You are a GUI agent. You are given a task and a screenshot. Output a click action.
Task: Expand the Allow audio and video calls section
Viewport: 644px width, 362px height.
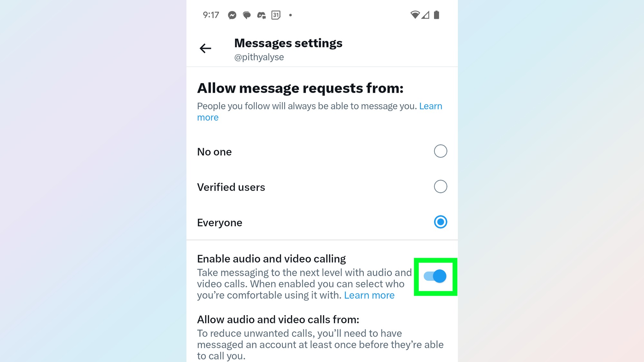pyautogui.click(x=277, y=320)
